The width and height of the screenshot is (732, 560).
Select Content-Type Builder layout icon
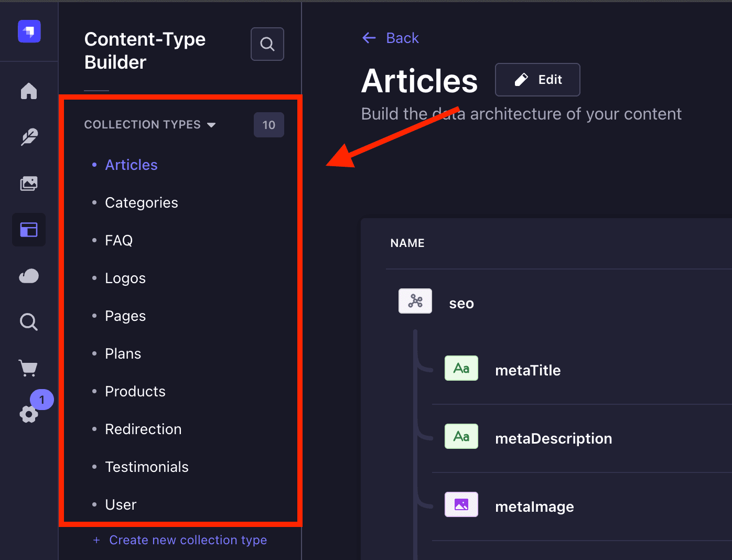coord(29,230)
